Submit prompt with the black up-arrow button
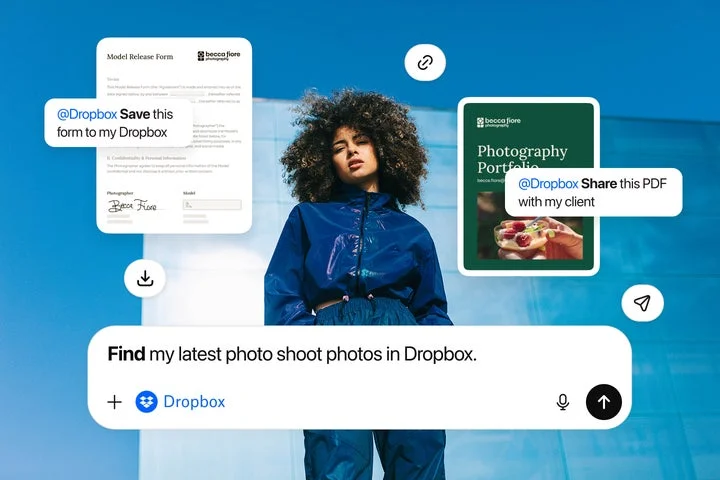 (x=603, y=402)
